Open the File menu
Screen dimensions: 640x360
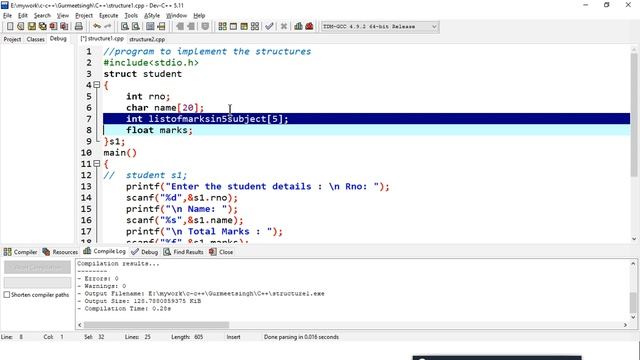pos(7,16)
